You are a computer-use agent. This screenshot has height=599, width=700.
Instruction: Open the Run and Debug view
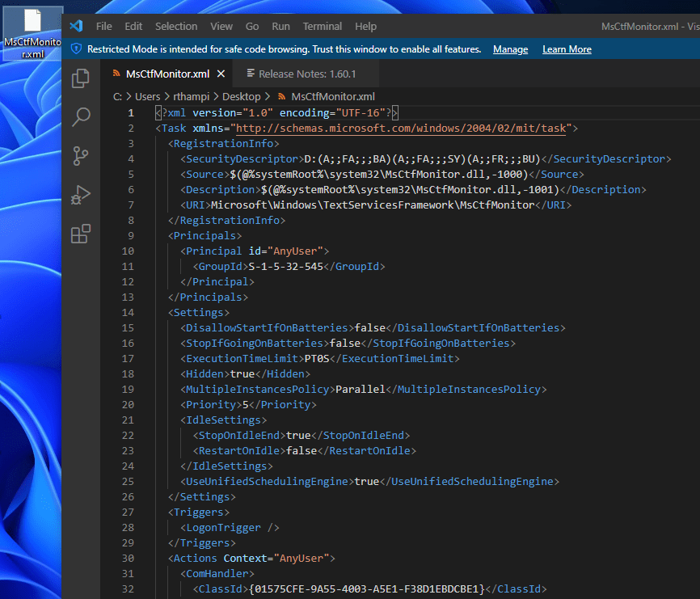(81, 195)
